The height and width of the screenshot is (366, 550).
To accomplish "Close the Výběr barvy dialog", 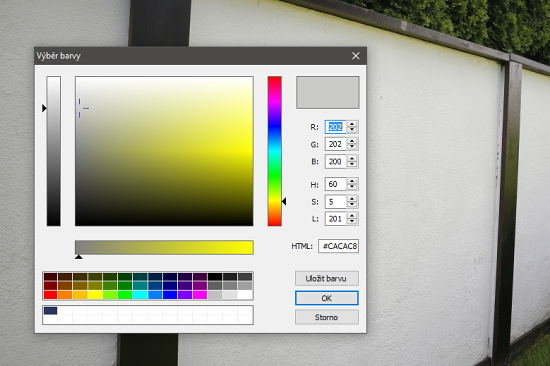I will pyautogui.click(x=356, y=56).
